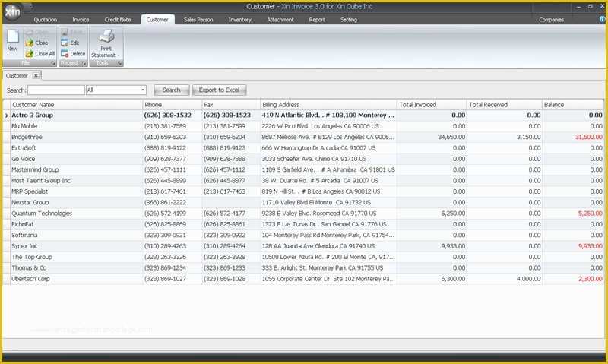Image resolution: width=608 pixels, height=364 pixels.
Task: Sort by Billing Address column header
Action: 328,105
